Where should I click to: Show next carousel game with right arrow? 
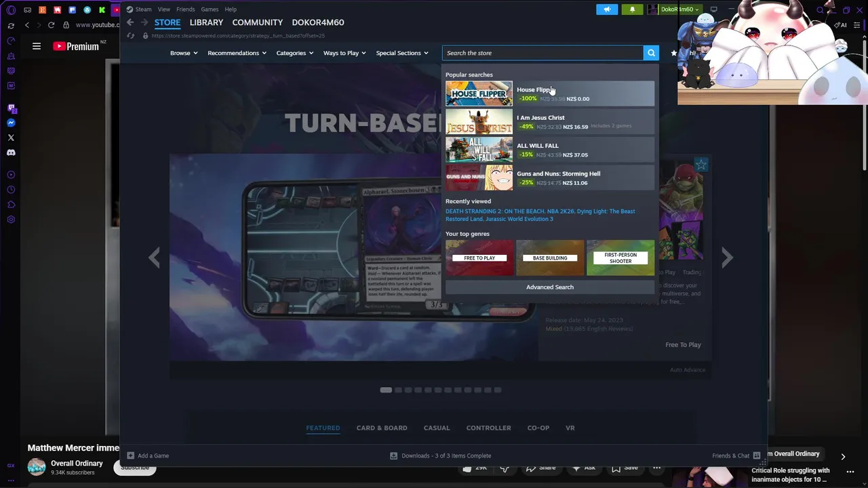pyautogui.click(x=727, y=258)
